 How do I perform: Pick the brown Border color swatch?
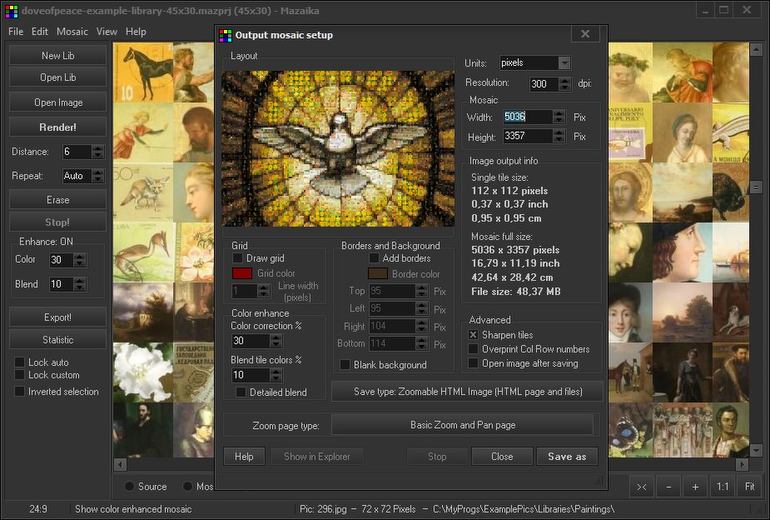click(x=378, y=274)
